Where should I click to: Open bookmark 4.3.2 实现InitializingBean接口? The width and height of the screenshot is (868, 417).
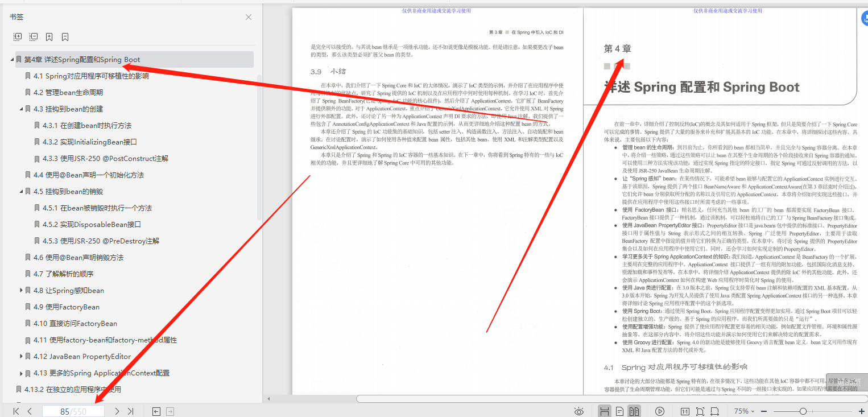coord(90,142)
